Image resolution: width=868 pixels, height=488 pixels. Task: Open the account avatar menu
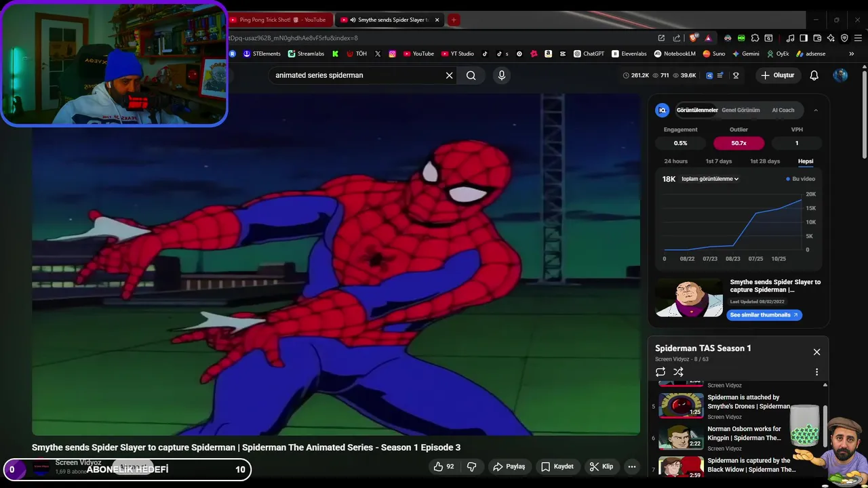(x=840, y=75)
